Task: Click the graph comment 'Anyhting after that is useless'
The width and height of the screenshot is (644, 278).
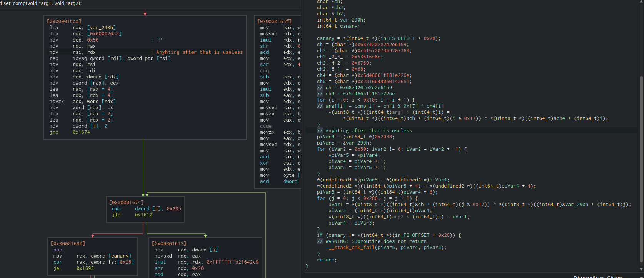Action: tap(197, 52)
